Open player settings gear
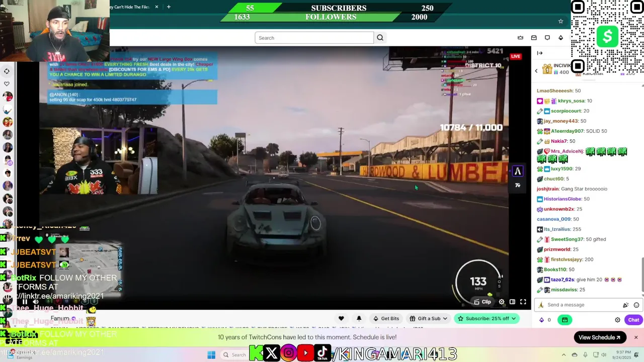This screenshot has height=362, width=644. (x=502, y=302)
